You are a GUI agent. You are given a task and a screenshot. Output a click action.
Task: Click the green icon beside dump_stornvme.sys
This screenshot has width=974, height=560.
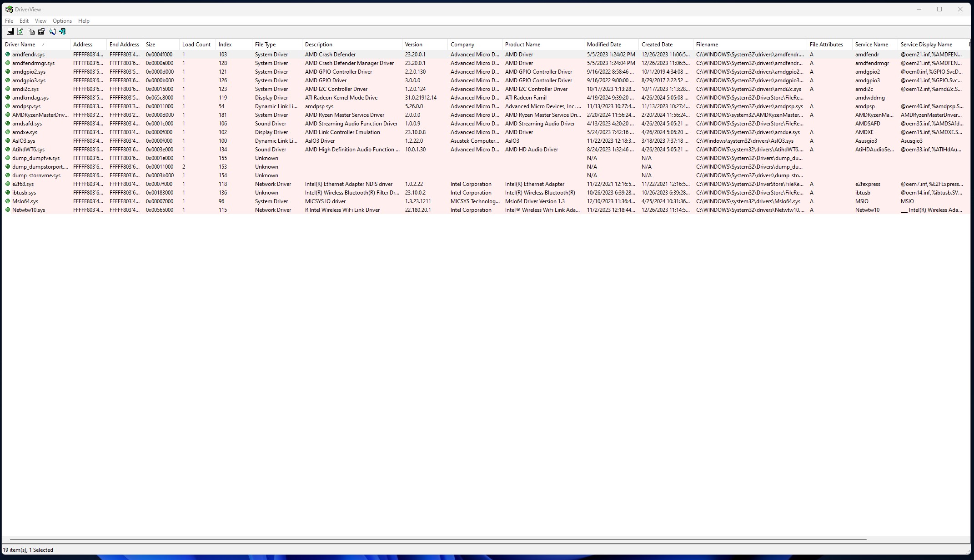pyautogui.click(x=8, y=175)
